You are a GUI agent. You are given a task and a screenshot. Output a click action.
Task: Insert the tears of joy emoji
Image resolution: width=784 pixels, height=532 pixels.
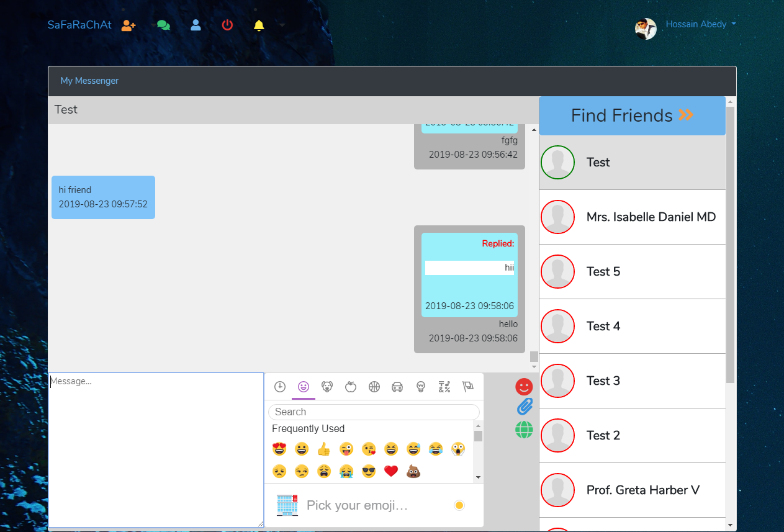click(x=436, y=449)
